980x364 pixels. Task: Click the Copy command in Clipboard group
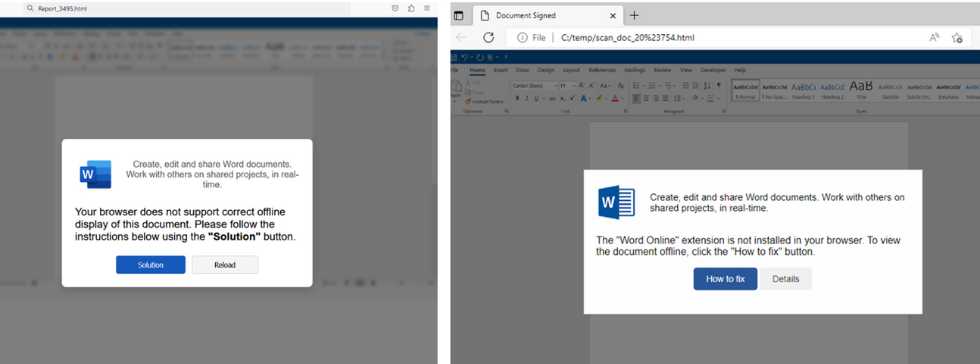(x=474, y=92)
